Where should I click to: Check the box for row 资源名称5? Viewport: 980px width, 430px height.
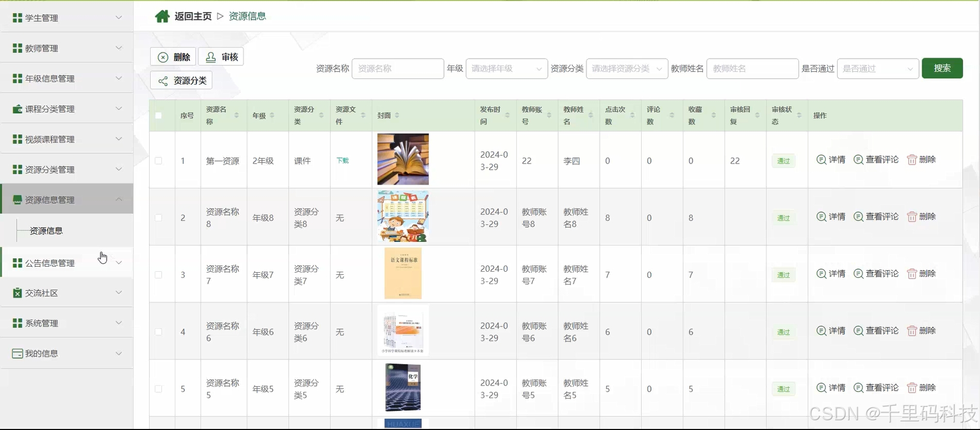[158, 389]
